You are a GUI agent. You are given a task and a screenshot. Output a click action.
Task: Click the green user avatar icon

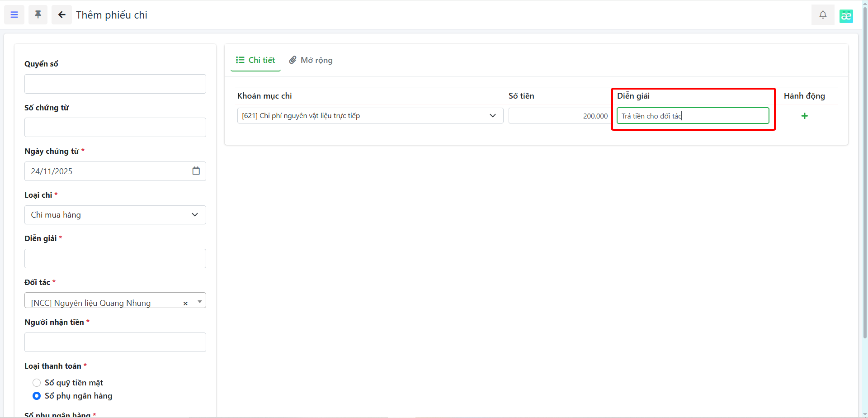tap(846, 16)
